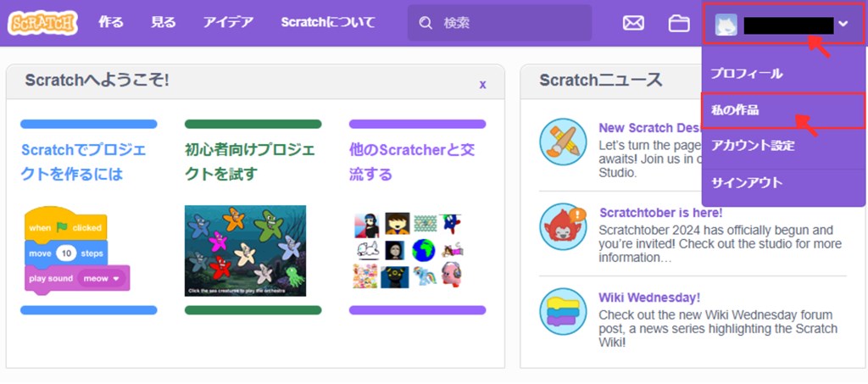868x384 pixels.
Task: Open the New Scratch Des... news headline
Action: 650,128
